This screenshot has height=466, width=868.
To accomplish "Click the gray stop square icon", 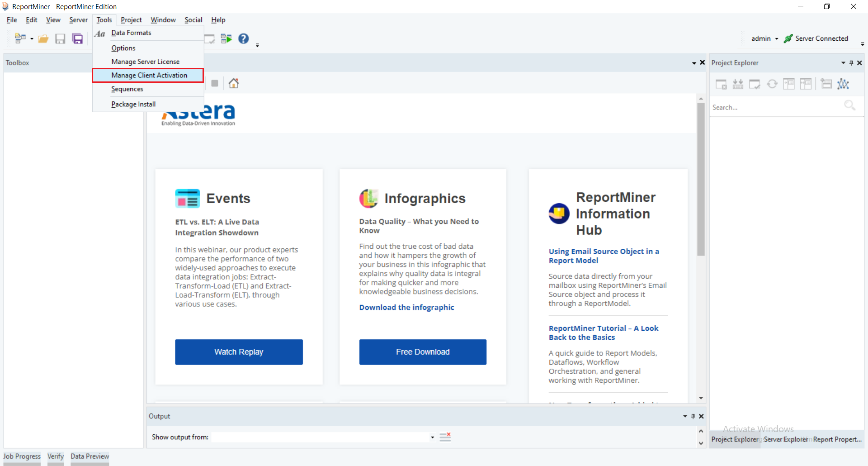I will coord(215,83).
